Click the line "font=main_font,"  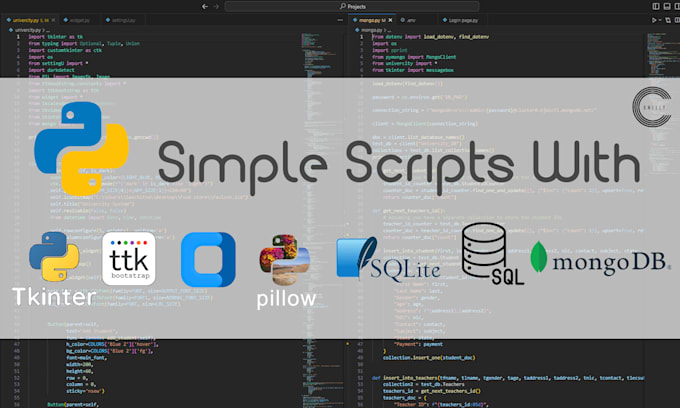[x=86, y=358]
